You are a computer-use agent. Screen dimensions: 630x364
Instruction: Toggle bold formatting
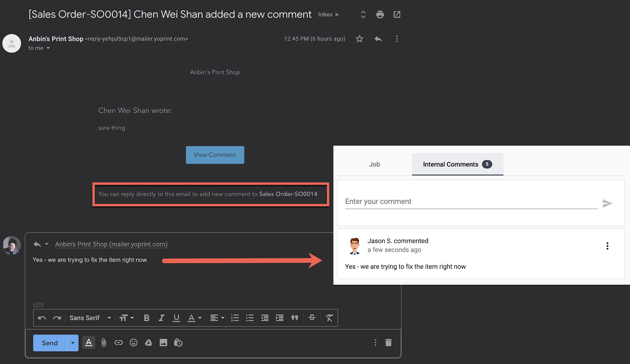[x=146, y=318]
